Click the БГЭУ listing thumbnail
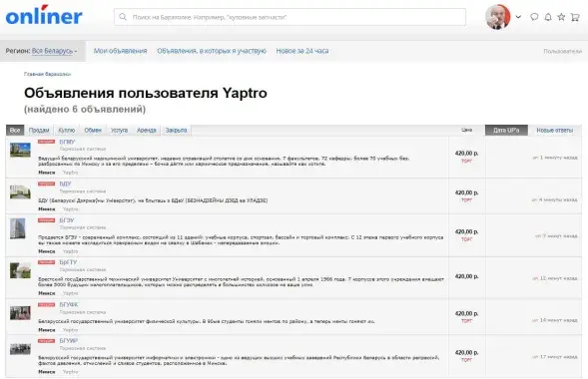 [x=18, y=228]
